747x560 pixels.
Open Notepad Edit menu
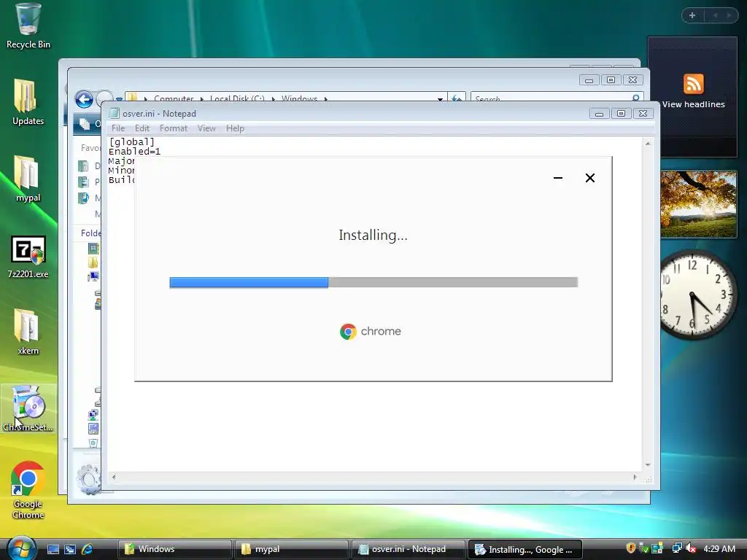point(142,128)
